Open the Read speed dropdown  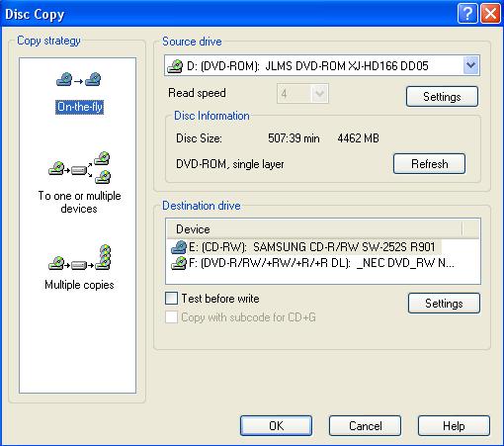click(x=319, y=94)
